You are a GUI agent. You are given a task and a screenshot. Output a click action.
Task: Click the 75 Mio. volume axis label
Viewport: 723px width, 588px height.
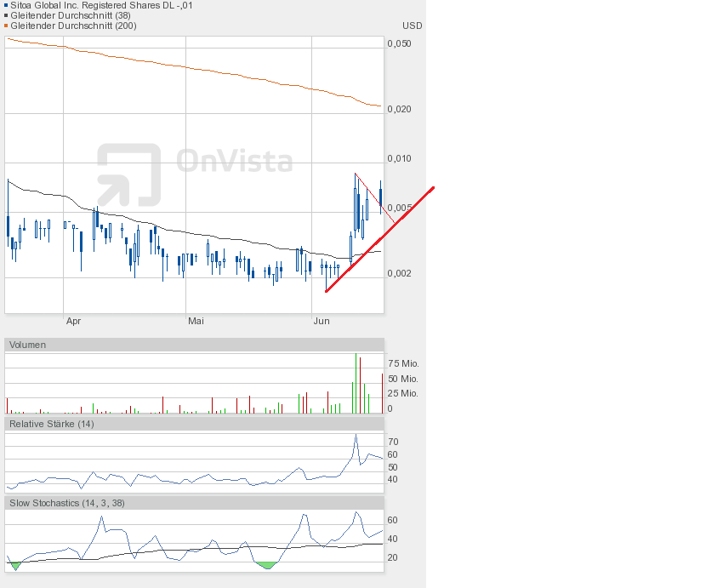coord(403,363)
